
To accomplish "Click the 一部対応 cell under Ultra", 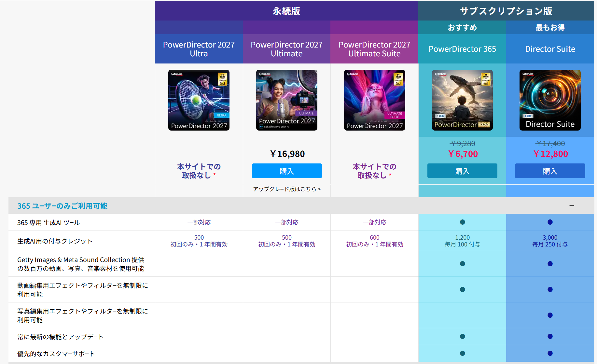I will click(199, 222).
